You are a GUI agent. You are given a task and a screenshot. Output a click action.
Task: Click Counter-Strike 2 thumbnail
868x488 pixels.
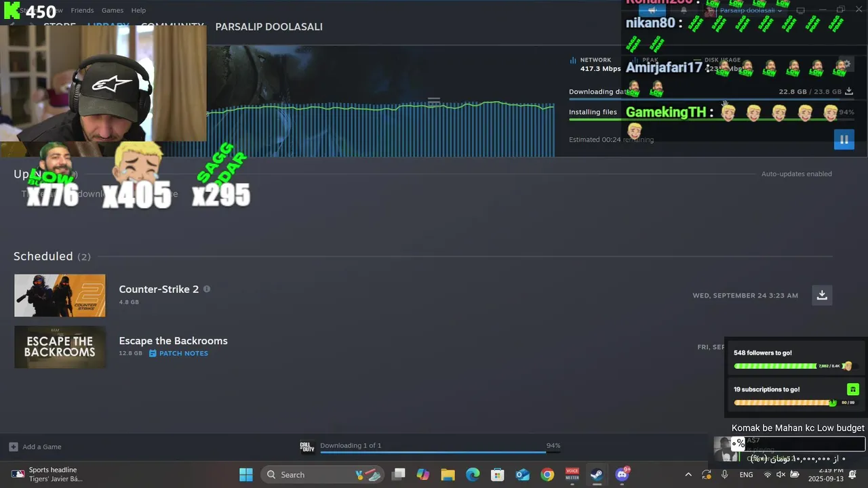(x=60, y=296)
